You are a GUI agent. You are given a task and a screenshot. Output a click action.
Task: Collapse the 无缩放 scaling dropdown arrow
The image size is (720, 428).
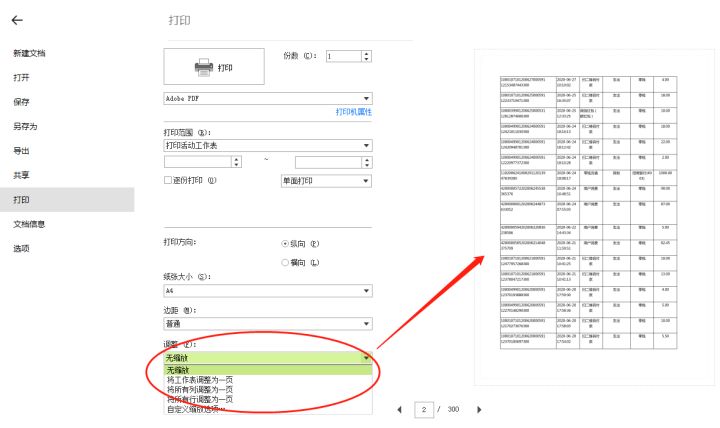tap(366, 358)
